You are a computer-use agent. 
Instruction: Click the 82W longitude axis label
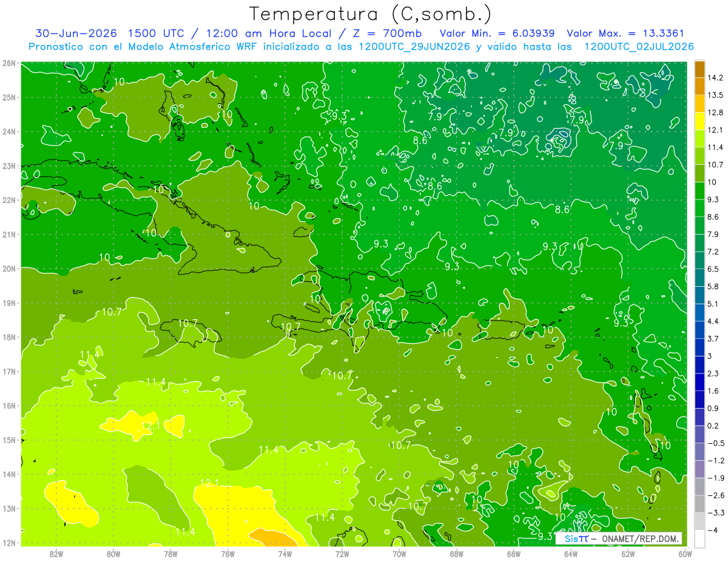point(56,554)
